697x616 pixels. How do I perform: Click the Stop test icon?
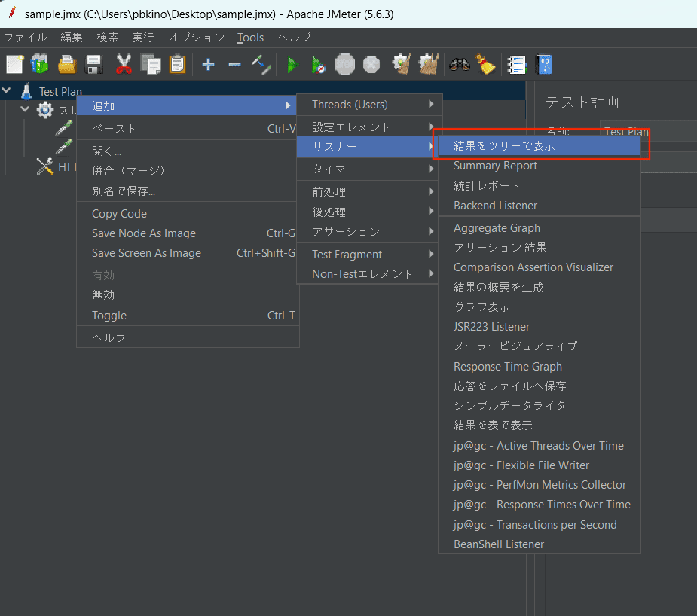[x=344, y=65]
